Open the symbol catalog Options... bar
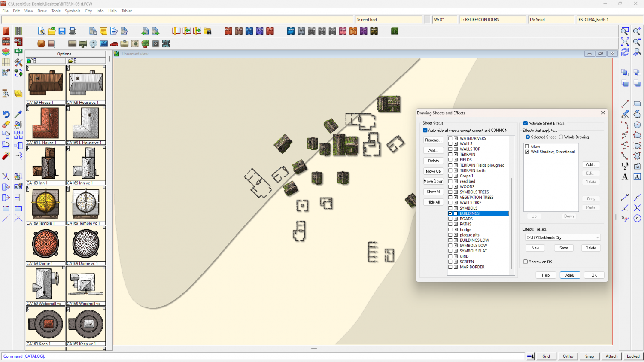Screen dimensions: 644x362 pyautogui.click(x=66, y=54)
